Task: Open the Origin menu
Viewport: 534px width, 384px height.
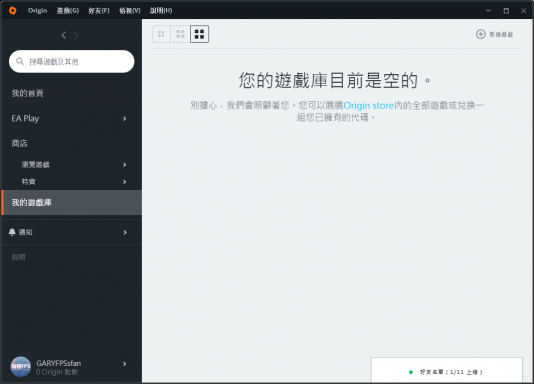Action: click(37, 11)
